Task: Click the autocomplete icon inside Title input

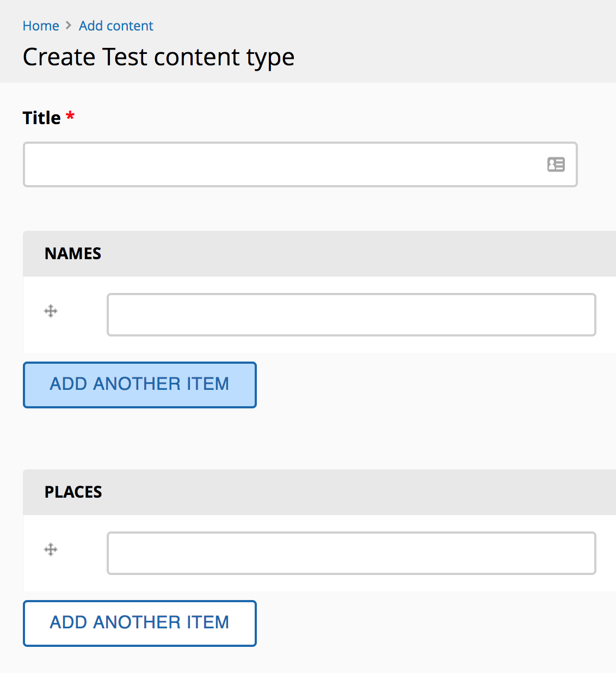Action: [x=556, y=164]
